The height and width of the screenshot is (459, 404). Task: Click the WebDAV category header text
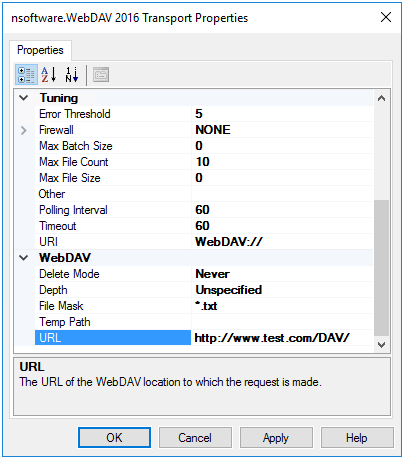(x=65, y=258)
